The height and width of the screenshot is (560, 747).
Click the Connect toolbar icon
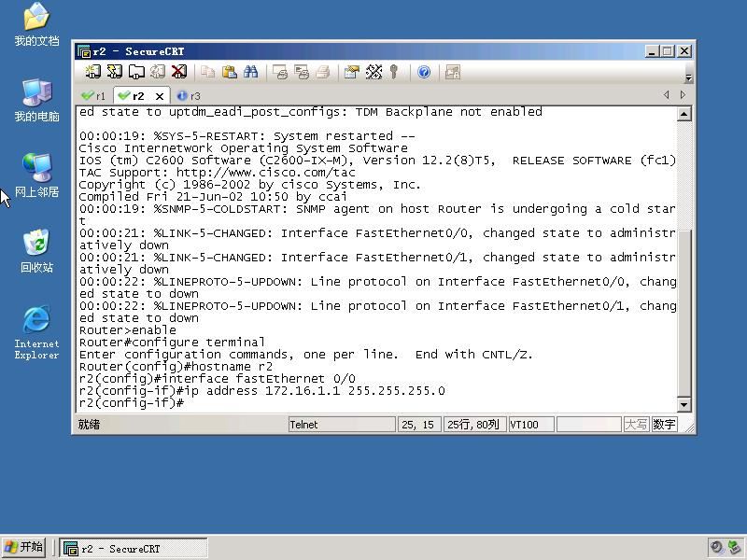pos(92,72)
